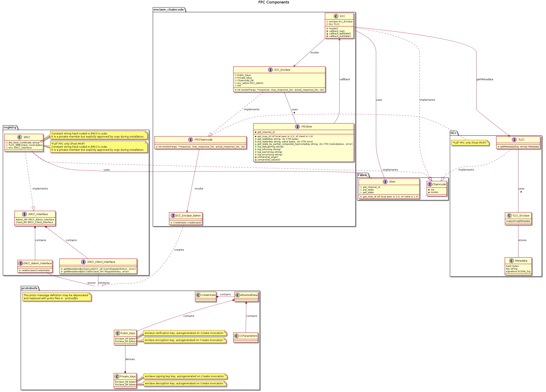This screenshot has width=546, height=392.
Task: Click the enclave decryption key note
Action: point(185,384)
